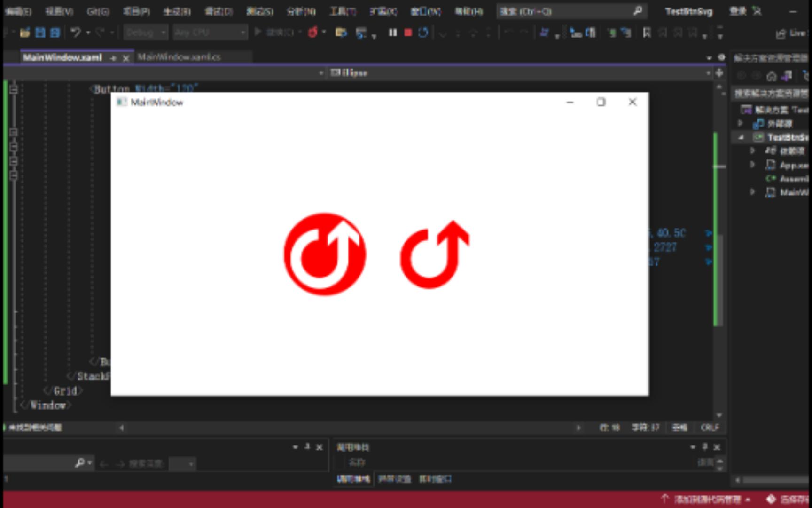Click the pin icon of the call stack panel

point(704,446)
